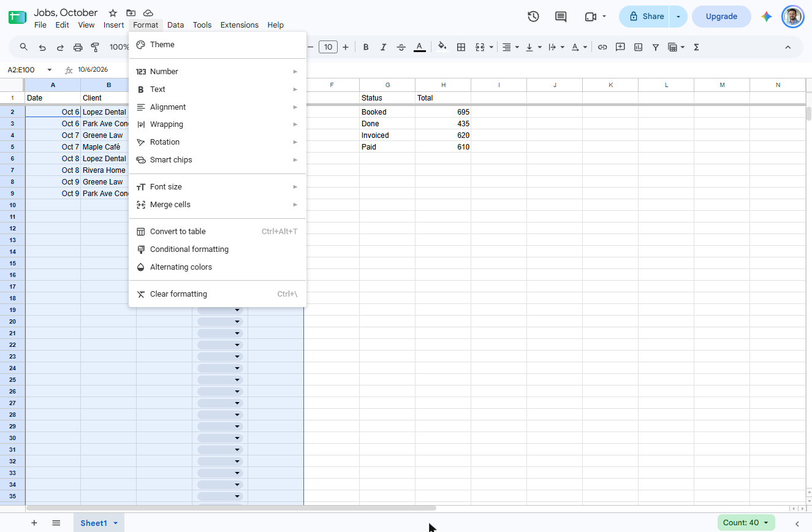Click the Redo arrow icon

tap(60, 47)
